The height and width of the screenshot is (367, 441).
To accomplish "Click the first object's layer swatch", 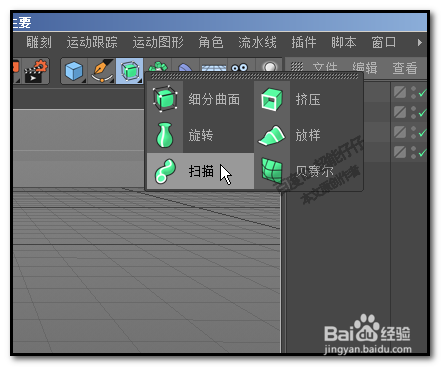I will [x=400, y=92].
